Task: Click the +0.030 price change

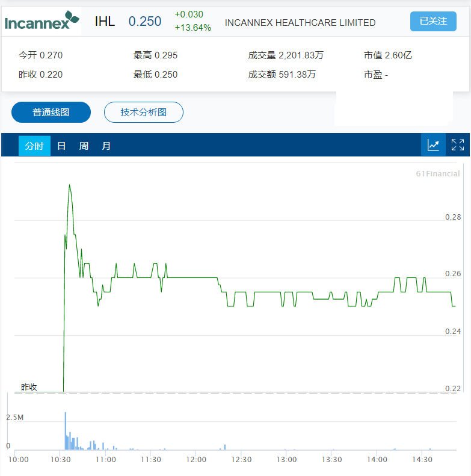Action: [189, 14]
